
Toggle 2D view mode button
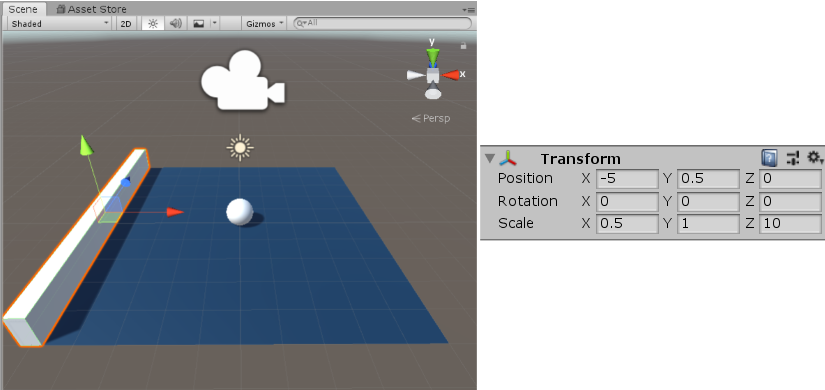pos(125,23)
